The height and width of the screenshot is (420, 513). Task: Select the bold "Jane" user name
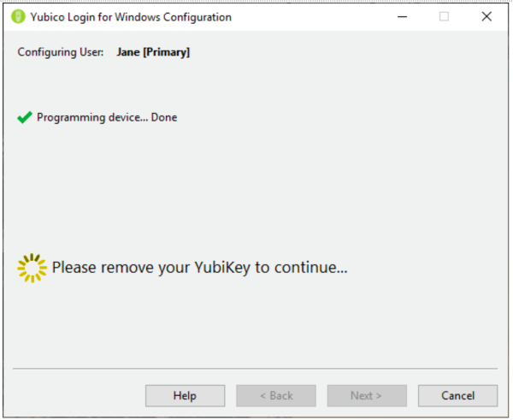tap(129, 52)
